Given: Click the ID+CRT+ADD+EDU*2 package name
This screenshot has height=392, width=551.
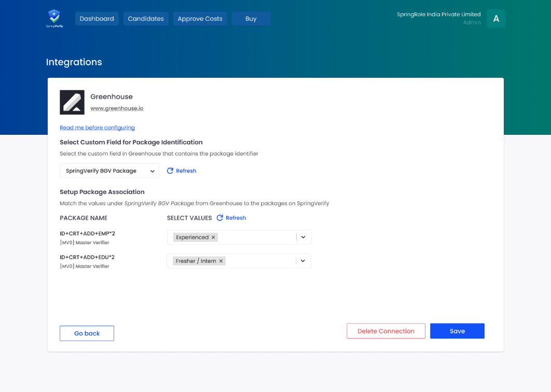Looking at the screenshot, I should coord(87,257).
